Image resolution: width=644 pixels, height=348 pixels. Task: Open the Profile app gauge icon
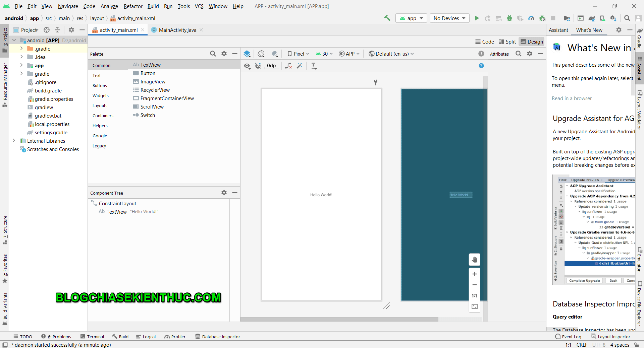pyautogui.click(x=531, y=18)
